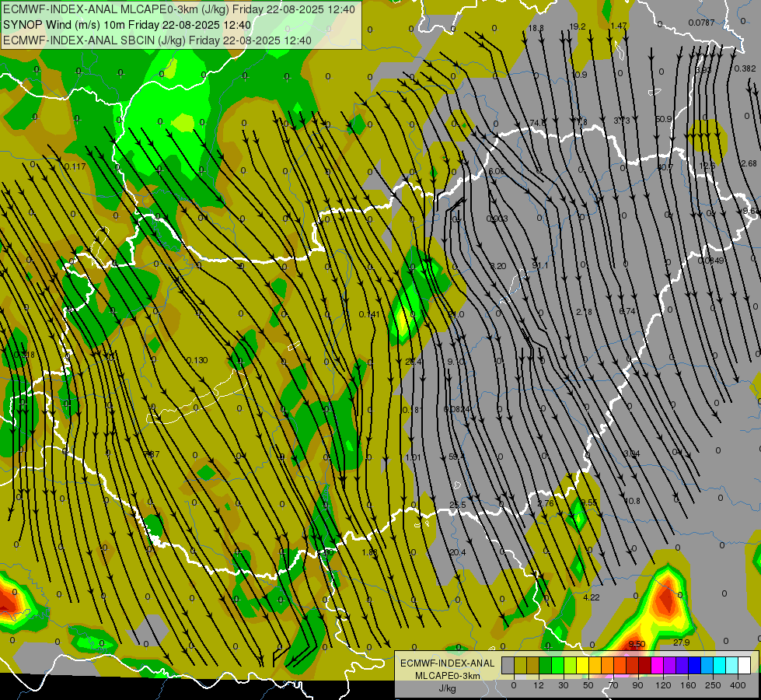
Task: Select the map value 0.0824
Action: click(457, 410)
